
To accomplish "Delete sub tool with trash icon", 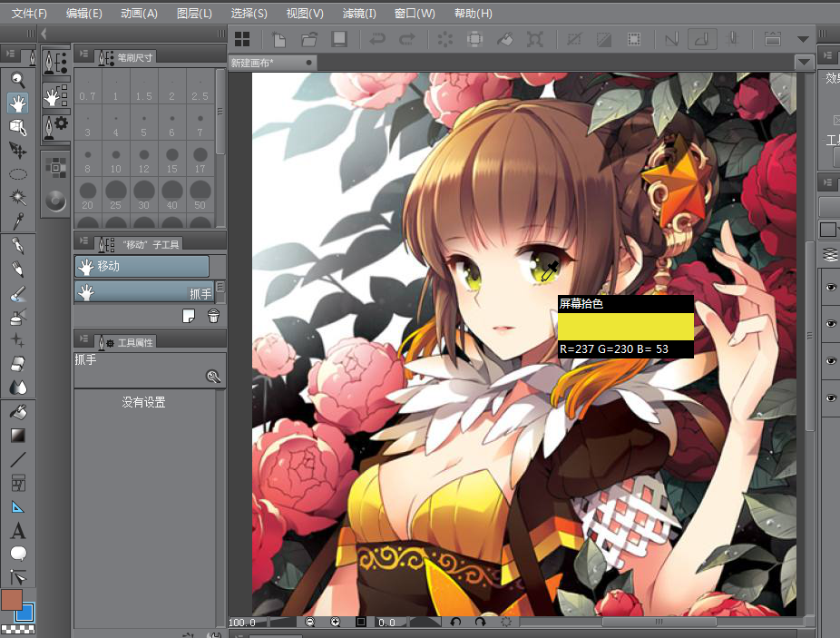I will pyautogui.click(x=213, y=316).
